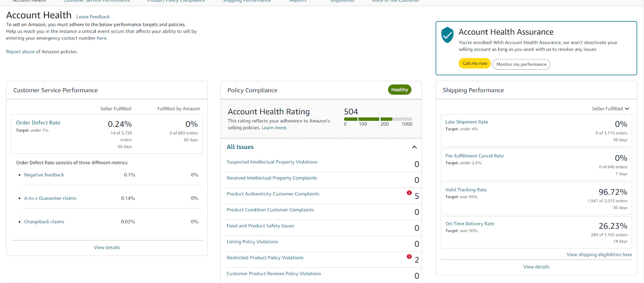644x283 pixels.
Task: Collapse the All Issues section chevron
Action: [414, 147]
